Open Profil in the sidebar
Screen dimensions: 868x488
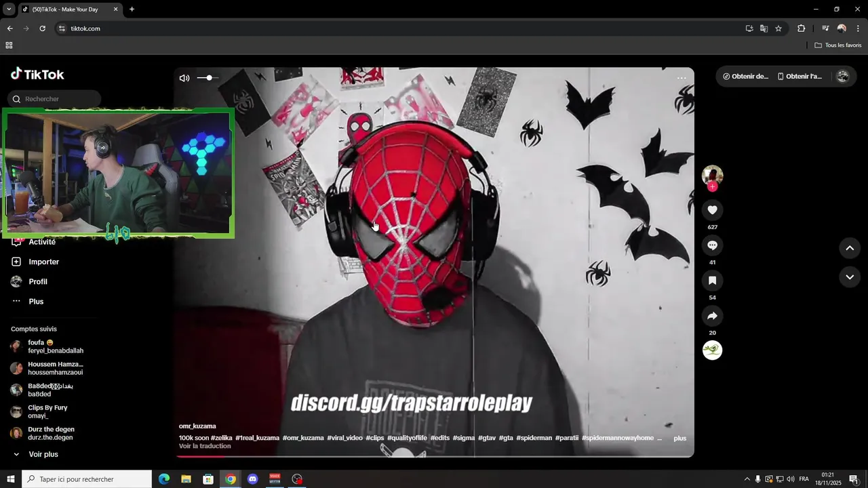pos(38,281)
